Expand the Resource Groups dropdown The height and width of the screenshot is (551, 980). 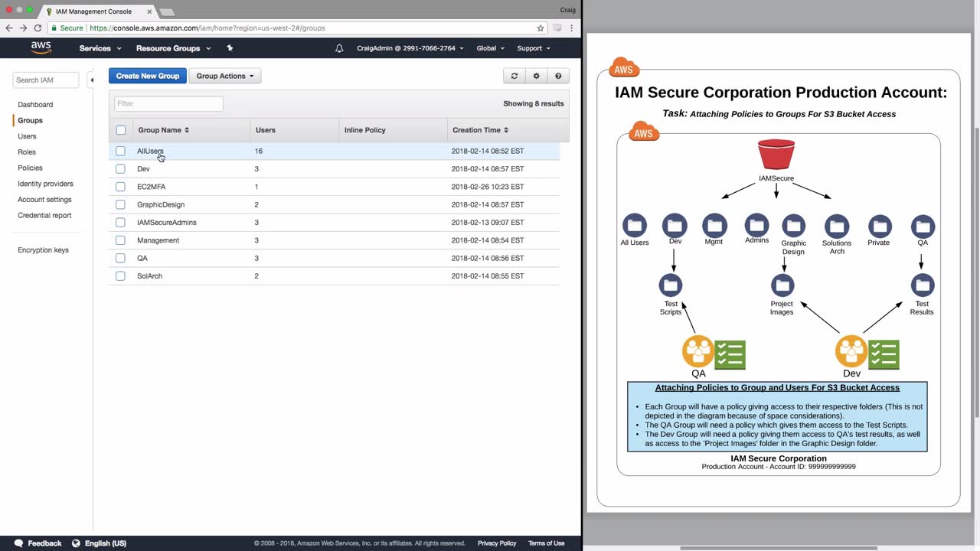pos(173,48)
